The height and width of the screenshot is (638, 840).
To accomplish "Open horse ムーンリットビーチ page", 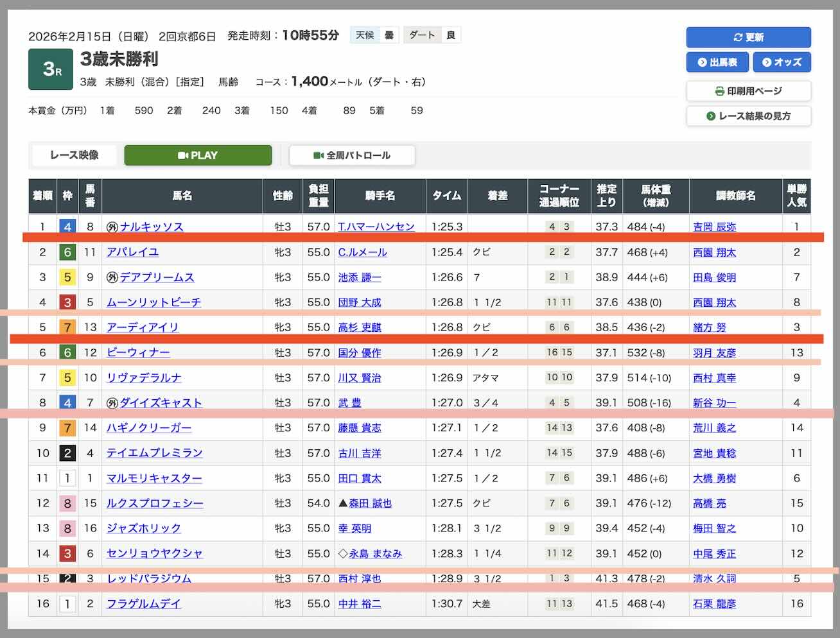I will pyautogui.click(x=153, y=302).
